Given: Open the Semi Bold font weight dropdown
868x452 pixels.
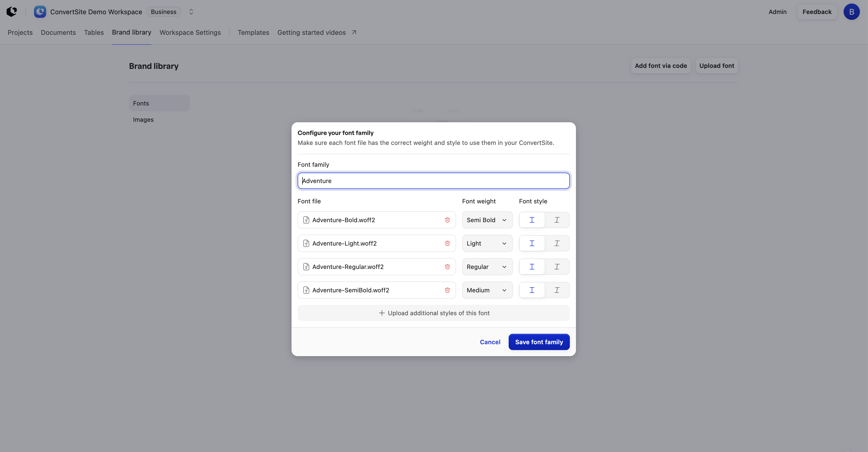Looking at the screenshot, I should (487, 220).
